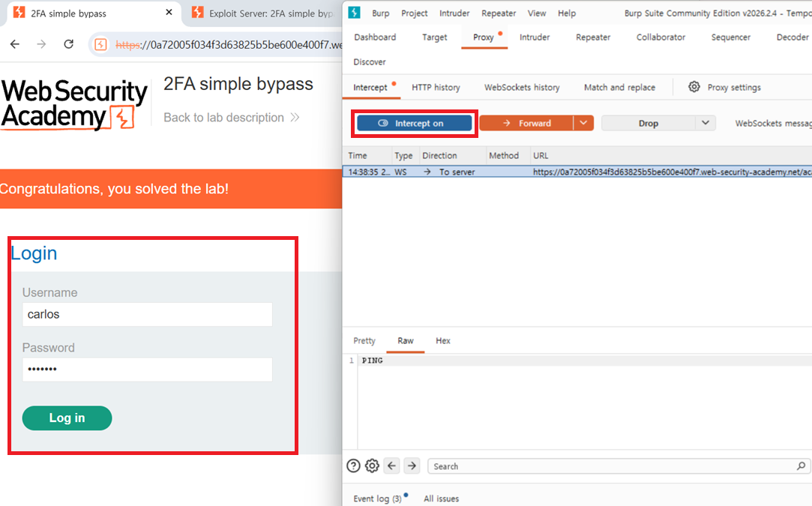Select the Proxy tab
Viewport: 812px width, 506px height.
point(483,37)
